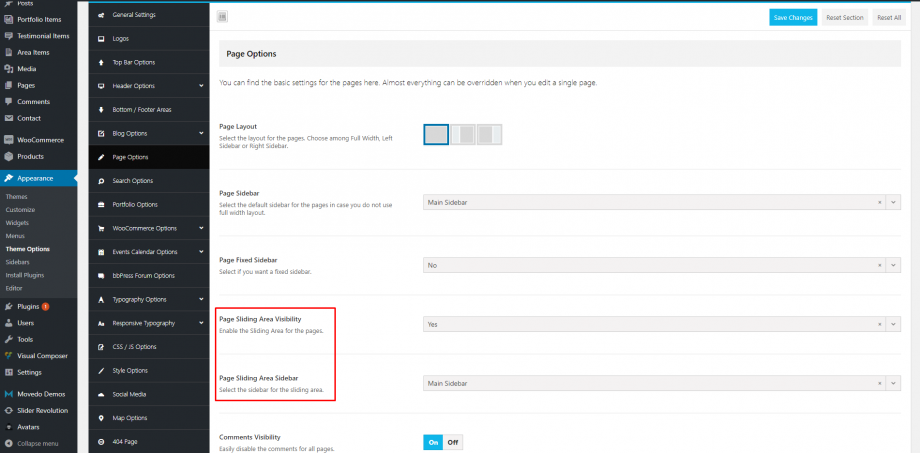
Task: Click the WooCommerce icon in admin sidebar
Action: (x=8, y=140)
